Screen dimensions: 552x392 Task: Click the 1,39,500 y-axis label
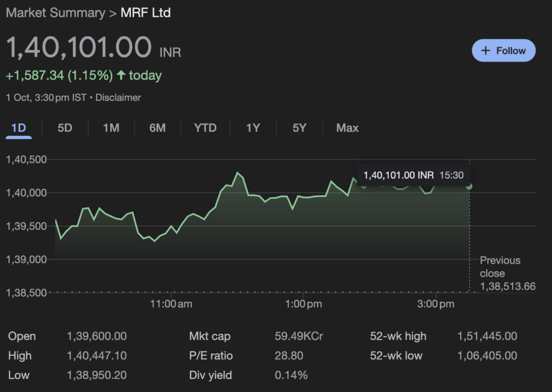click(x=26, y=226)
